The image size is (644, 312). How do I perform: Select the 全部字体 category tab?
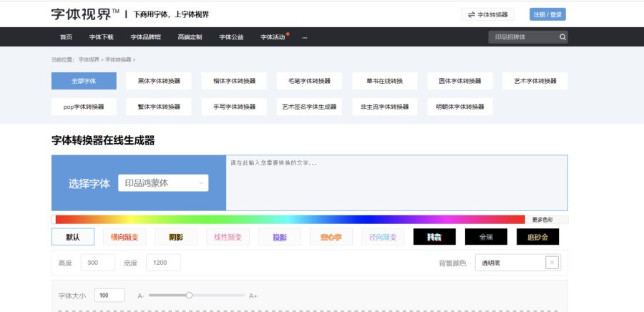pyautogui.click(x=84, y=81)
